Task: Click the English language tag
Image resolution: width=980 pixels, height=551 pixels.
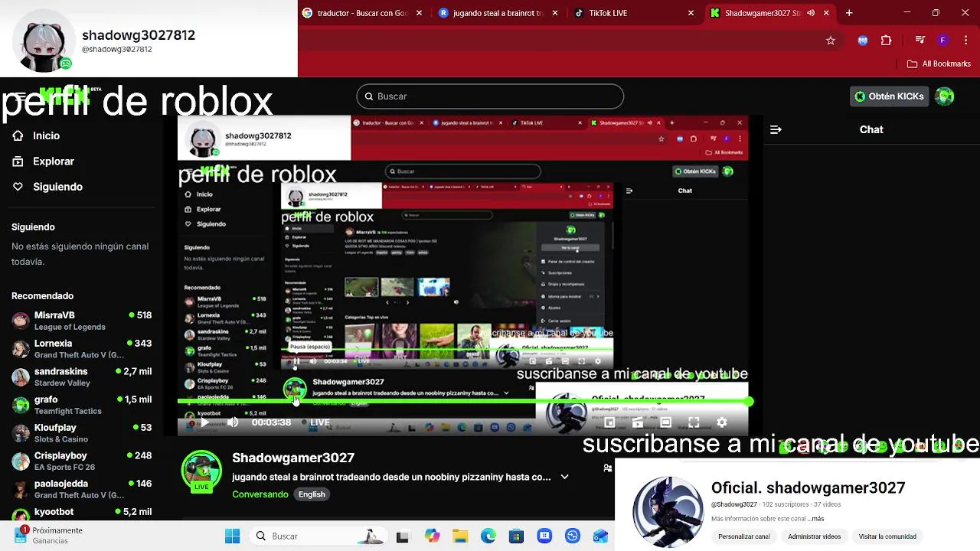Action: click(x=312, y=494)
